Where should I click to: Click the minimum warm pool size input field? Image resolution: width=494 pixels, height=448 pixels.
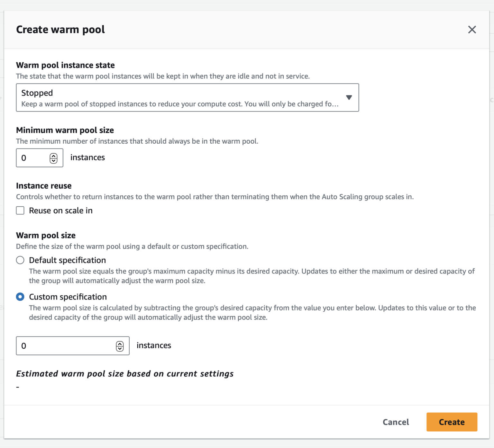[x=32, y=158]
